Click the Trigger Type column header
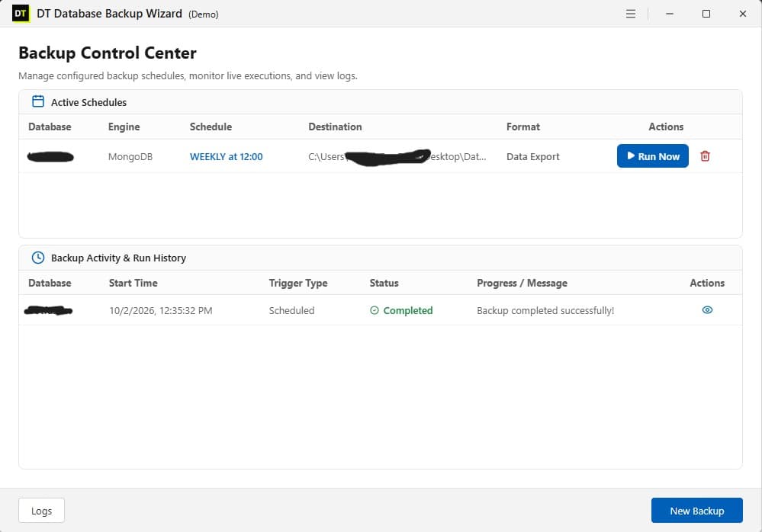Screen dimensions: 762x532 pyautogui.click(x=298, y=283)
